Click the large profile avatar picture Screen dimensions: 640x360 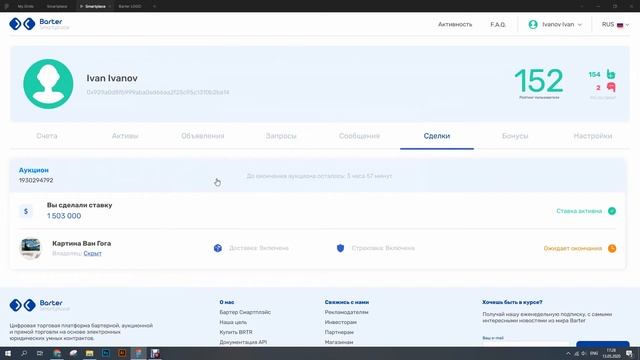coord(48,84)
